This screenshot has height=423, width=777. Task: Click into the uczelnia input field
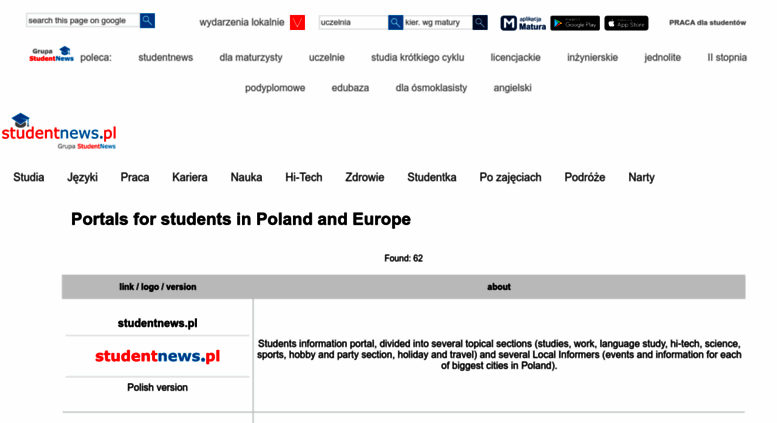(353, 22)
